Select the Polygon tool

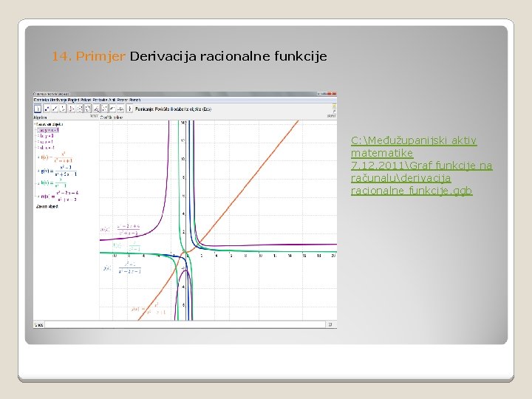[71, 109]
